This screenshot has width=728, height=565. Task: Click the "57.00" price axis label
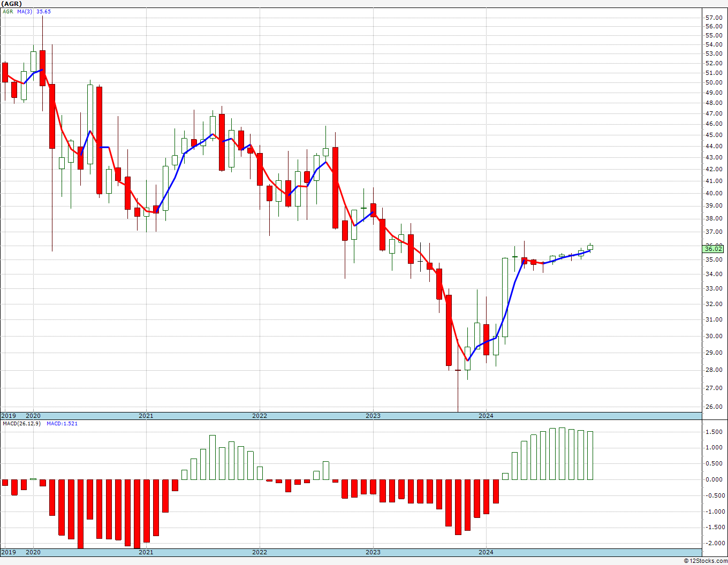[714, 18]
